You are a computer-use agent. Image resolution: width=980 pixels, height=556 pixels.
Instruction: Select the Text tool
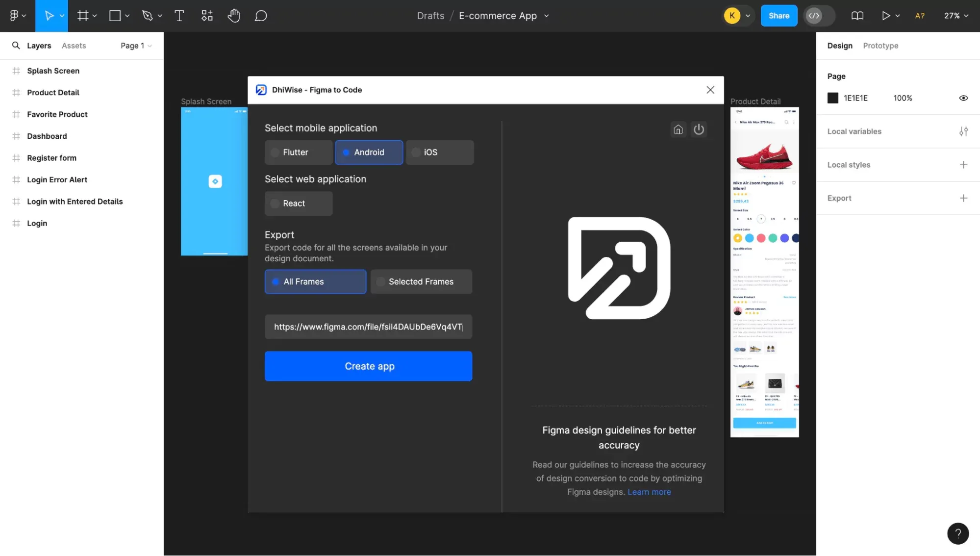(x=179, y=15)
